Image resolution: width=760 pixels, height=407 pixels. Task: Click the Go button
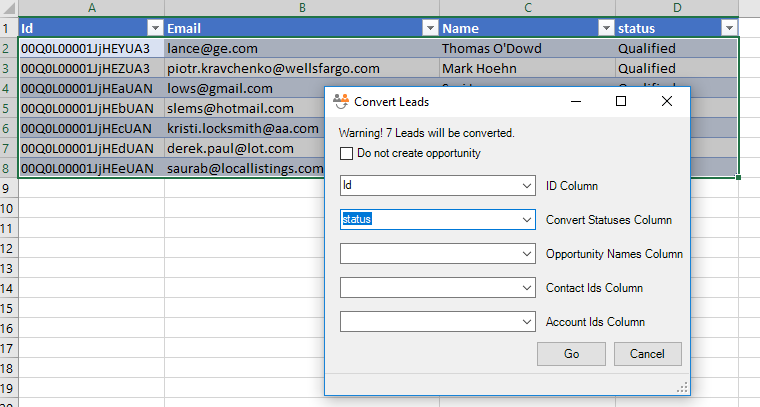(571, 354)
